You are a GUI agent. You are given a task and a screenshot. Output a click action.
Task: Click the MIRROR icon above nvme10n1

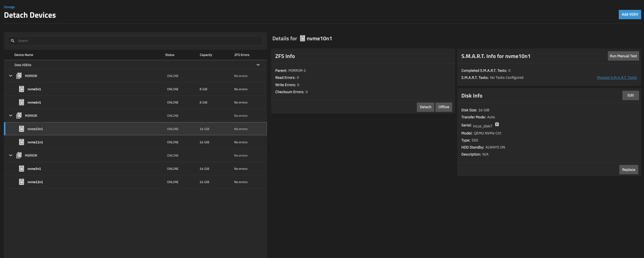[x=19, y=115]
